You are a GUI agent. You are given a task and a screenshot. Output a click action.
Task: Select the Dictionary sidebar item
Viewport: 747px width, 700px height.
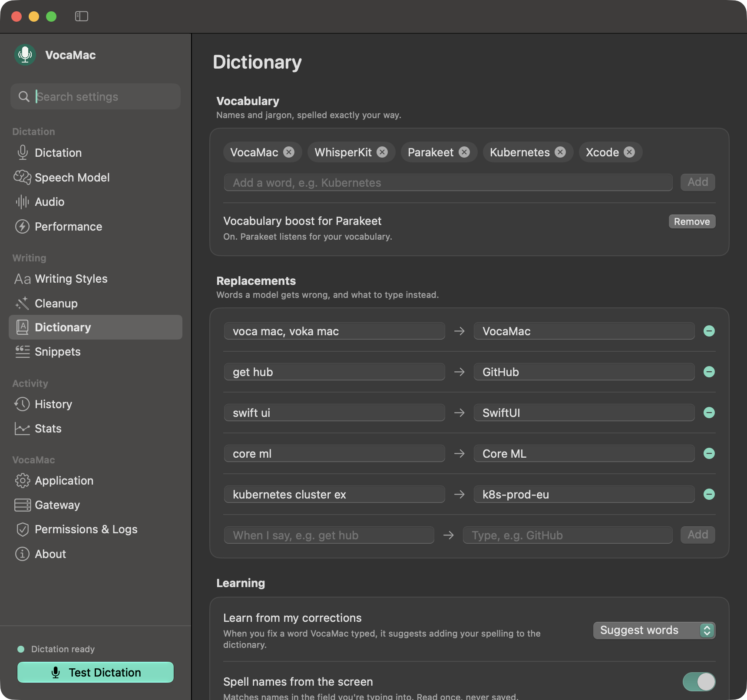pyautogui.click(x=96, y=327)
